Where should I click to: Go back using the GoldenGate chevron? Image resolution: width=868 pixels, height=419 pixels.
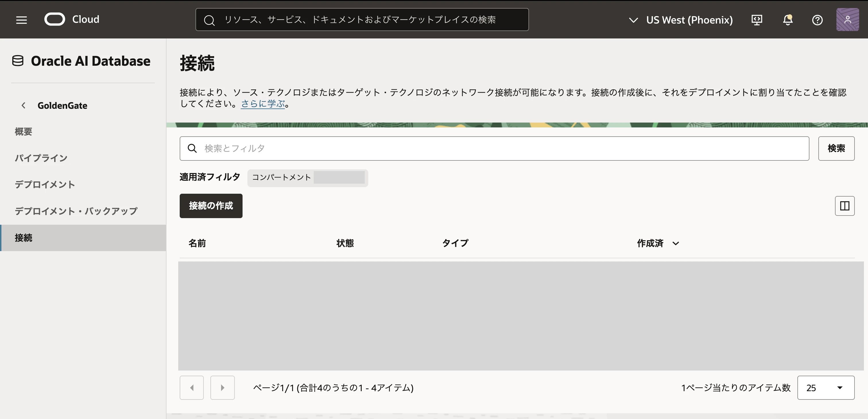coord(23,105)
